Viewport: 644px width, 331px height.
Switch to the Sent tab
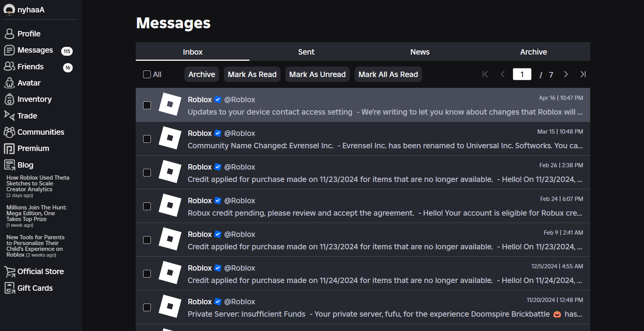(306, 52)
